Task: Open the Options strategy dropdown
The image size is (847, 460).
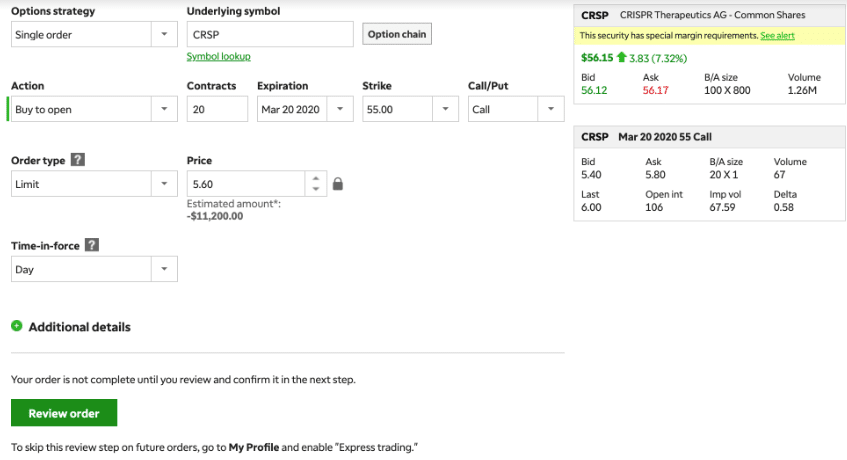Action: tap(95, 35)
